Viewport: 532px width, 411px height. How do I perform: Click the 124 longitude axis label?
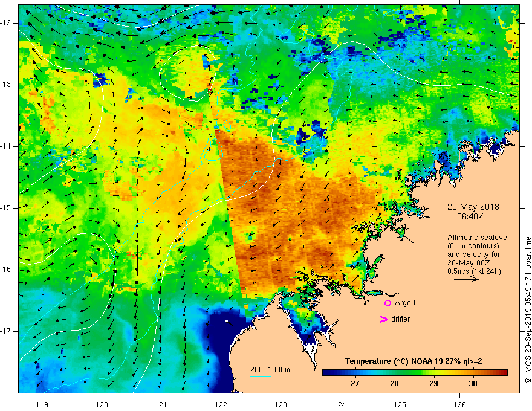tap(340, 404)
